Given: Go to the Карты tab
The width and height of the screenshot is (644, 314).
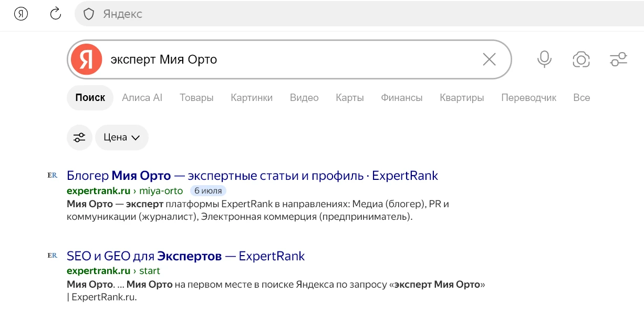Looking at the screenshot, I should coord(350,98).
